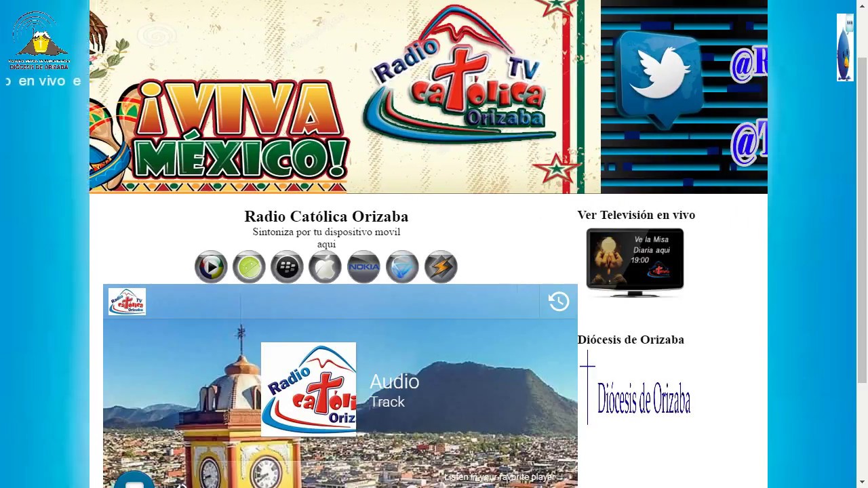Click the 'en vivo' scrolling text
Viewport: 868px width, 488px height.
tap(42, 81)
